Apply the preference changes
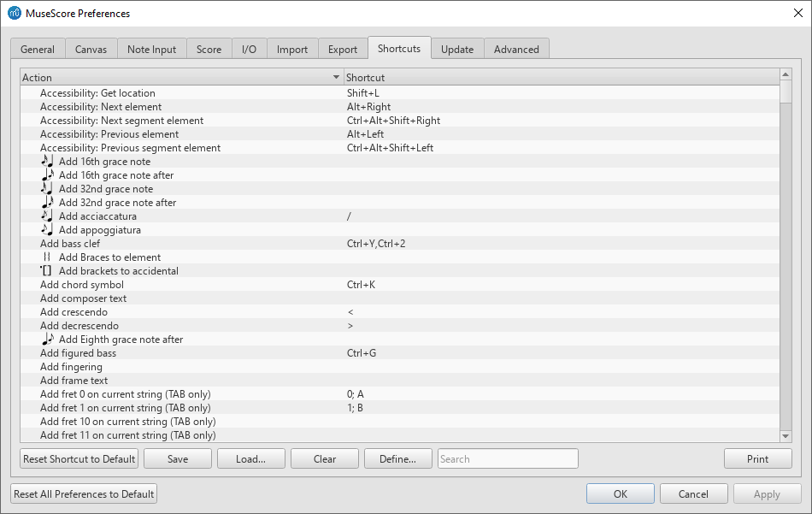The width and height of the screenshot is (812, 514). click(767, 493)
